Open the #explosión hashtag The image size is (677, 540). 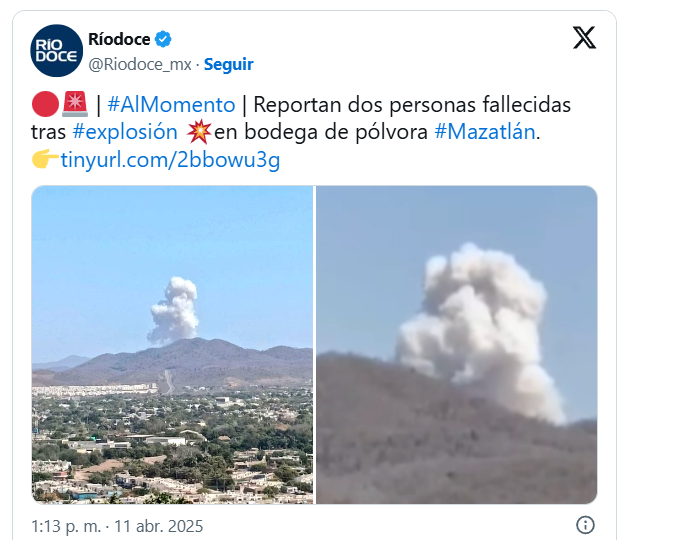click(125, 132)
